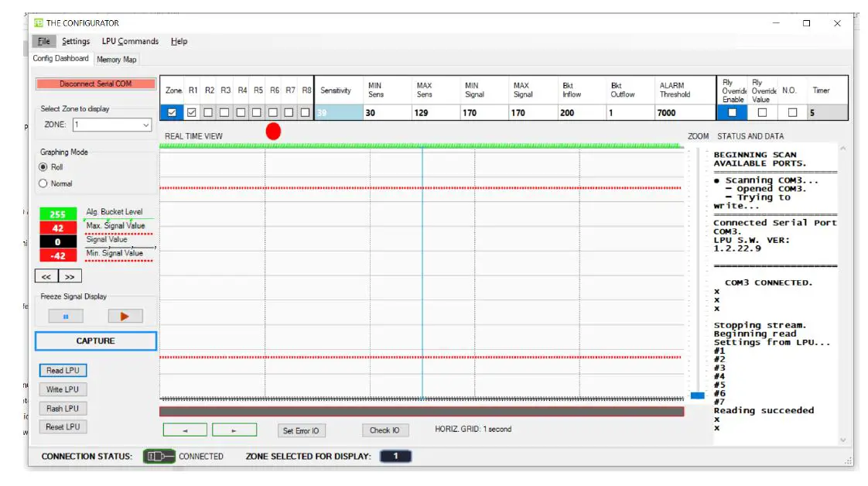Click the connection status plug icon
This screenshot has width=868, height=486.
click(159, 457)
